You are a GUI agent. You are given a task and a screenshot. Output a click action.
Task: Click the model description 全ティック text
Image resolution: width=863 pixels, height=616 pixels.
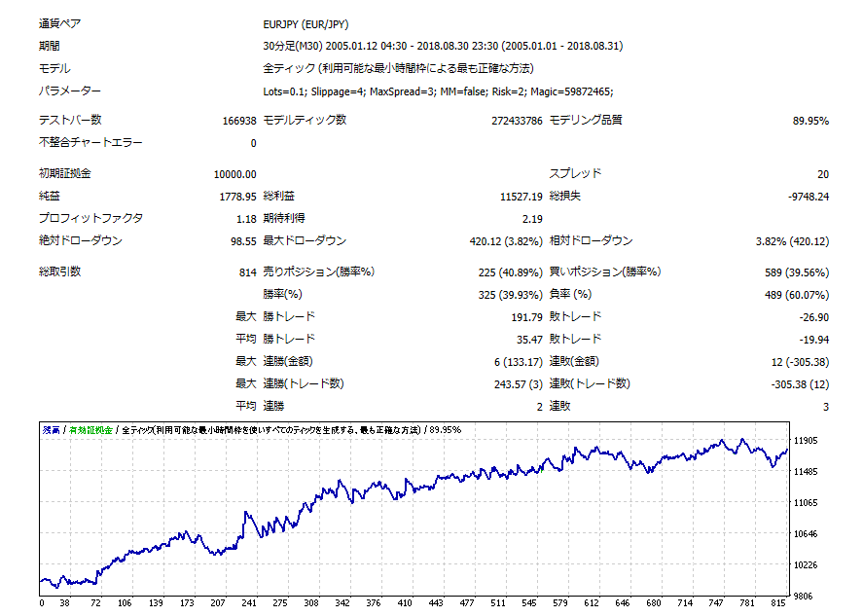coord(399,69)
